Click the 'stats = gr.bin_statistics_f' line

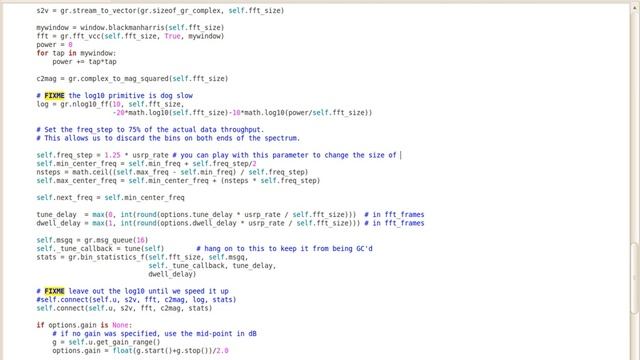(x=142, y=258)
